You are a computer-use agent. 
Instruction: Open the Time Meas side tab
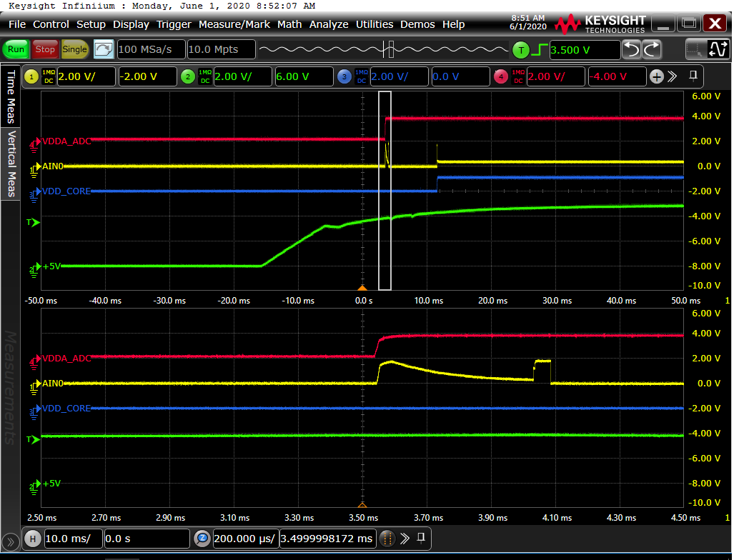pos(11,96)
